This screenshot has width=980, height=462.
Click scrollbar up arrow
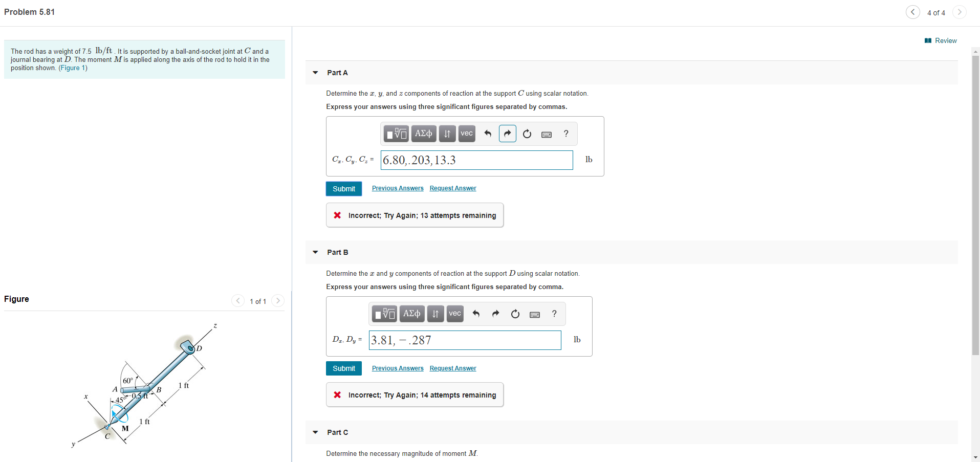tap(975, 51)
